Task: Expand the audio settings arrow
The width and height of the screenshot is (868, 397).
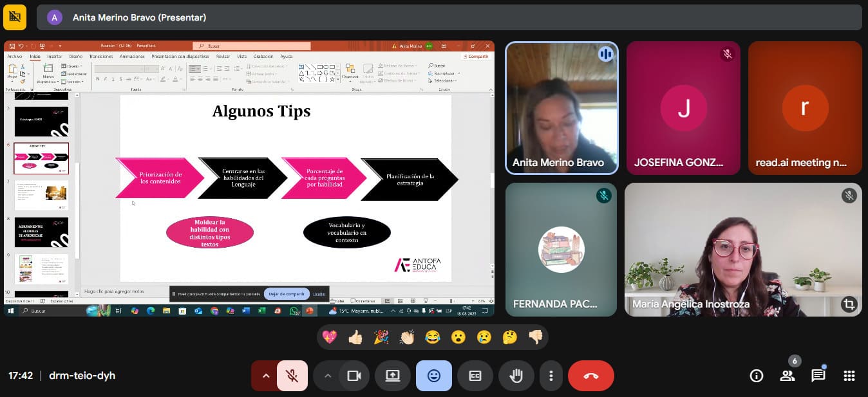Action: tap(265, 376)
